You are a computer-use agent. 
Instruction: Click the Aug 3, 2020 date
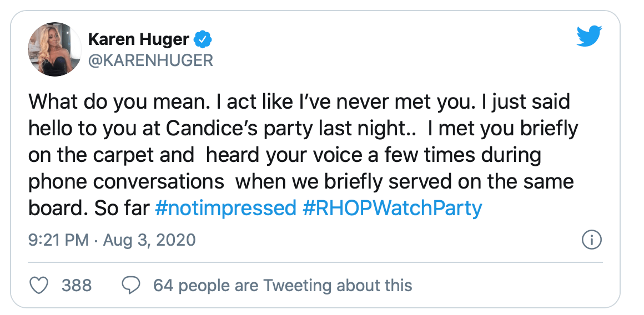pos(148,240)
